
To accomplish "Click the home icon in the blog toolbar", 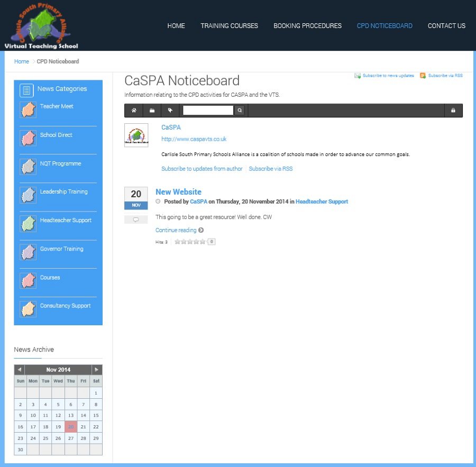I will pyautogui.click(x=134, y=111).
